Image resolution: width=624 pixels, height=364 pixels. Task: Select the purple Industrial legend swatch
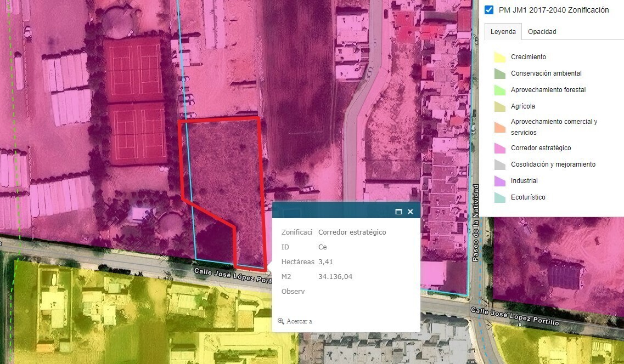(x=499, y=181)
